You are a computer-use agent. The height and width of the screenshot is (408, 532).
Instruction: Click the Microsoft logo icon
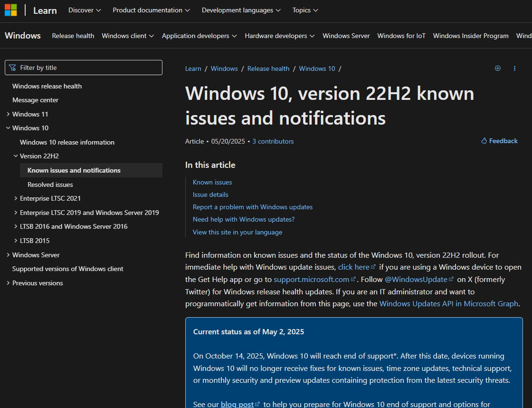[x=10, y=10]
